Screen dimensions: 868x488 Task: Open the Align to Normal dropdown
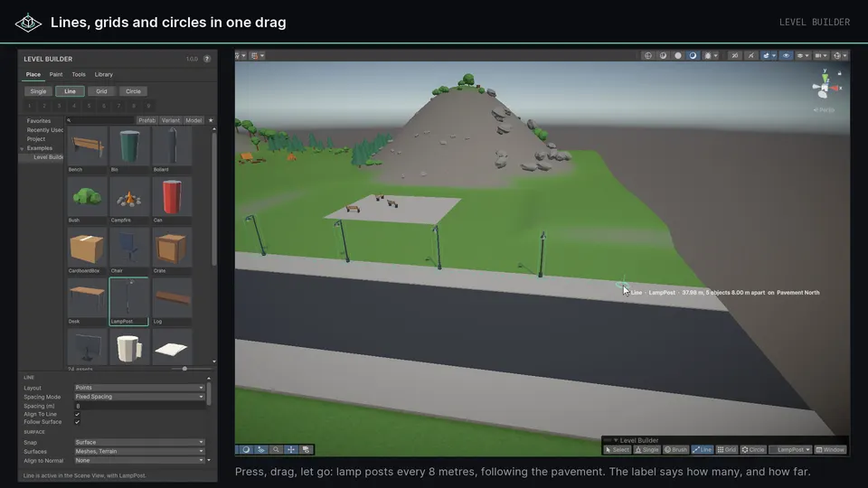coord(139,460)
